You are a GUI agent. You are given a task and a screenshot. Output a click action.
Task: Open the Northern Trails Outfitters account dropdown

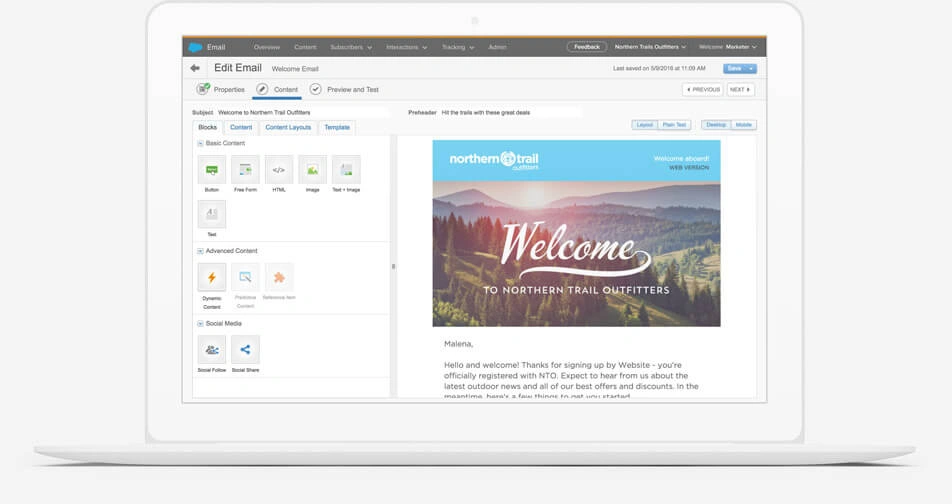coord(650,47)
